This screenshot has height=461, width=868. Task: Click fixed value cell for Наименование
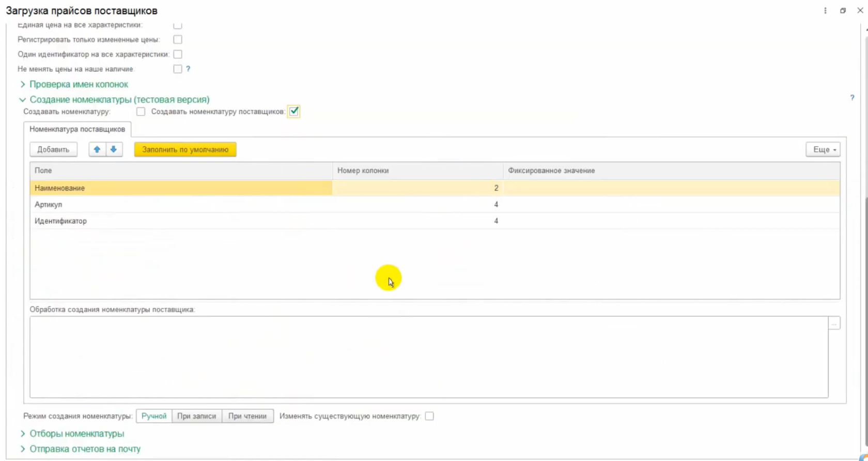click(672, 188)
